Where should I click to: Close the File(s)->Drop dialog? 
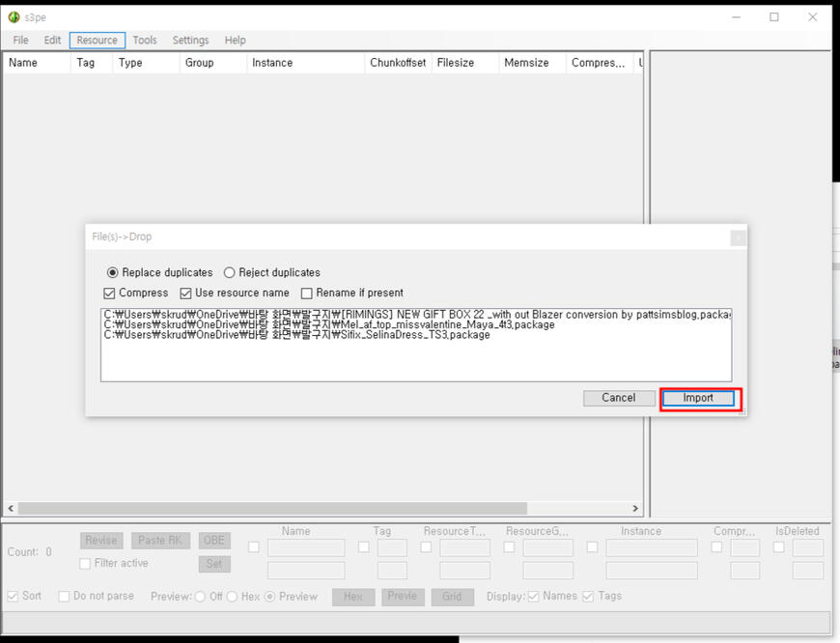click(x=738, y=238)
